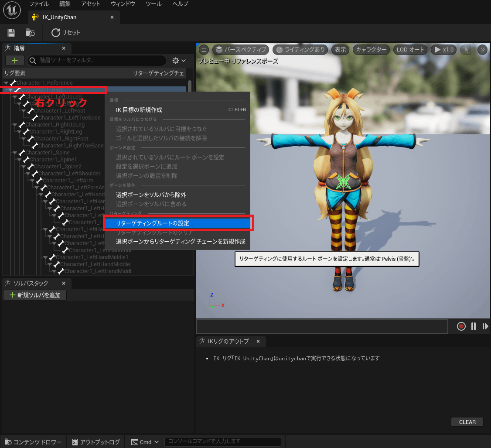Image resolution: width=491 pixels, height=448 pixels.
Task: Collapse the Character1_RightUpLeg node
Action: (15, 125)
